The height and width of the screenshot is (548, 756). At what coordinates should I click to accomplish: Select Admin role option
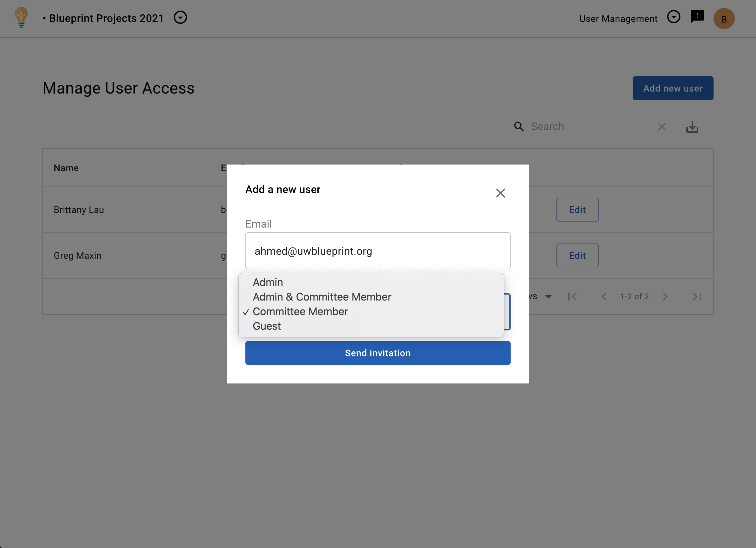point(268,282)
